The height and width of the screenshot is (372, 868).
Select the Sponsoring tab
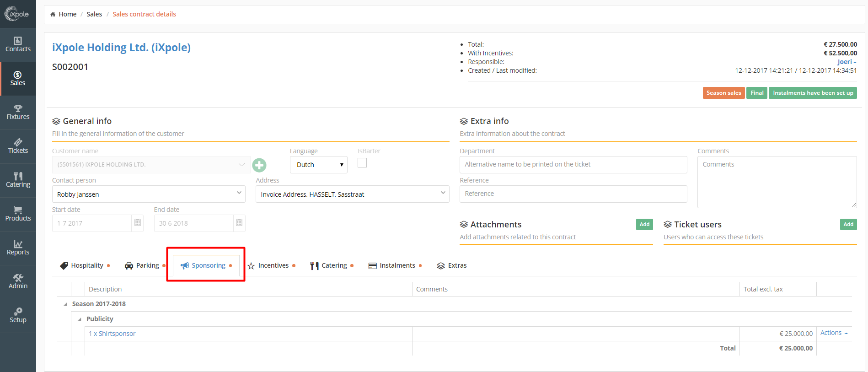[x=206, y=265]
